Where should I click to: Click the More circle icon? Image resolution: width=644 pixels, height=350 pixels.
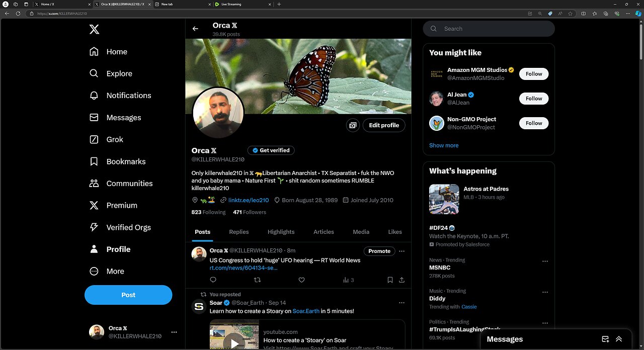(x=94, y=271)
